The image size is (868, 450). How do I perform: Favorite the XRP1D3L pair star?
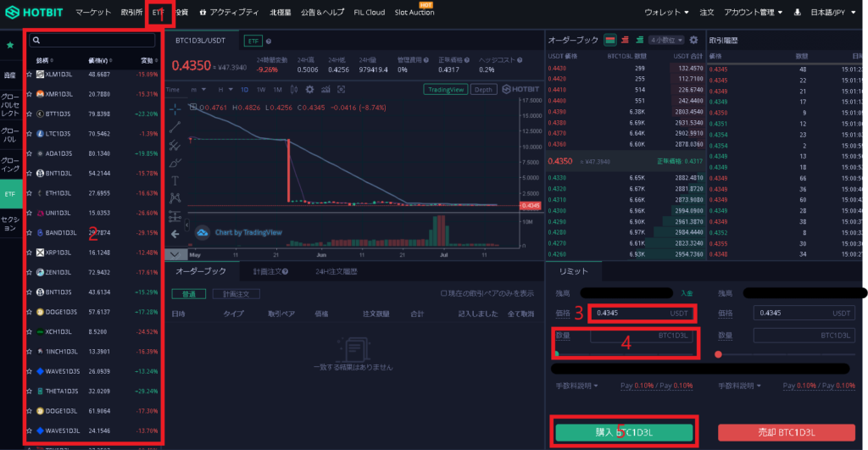[30, 253]
